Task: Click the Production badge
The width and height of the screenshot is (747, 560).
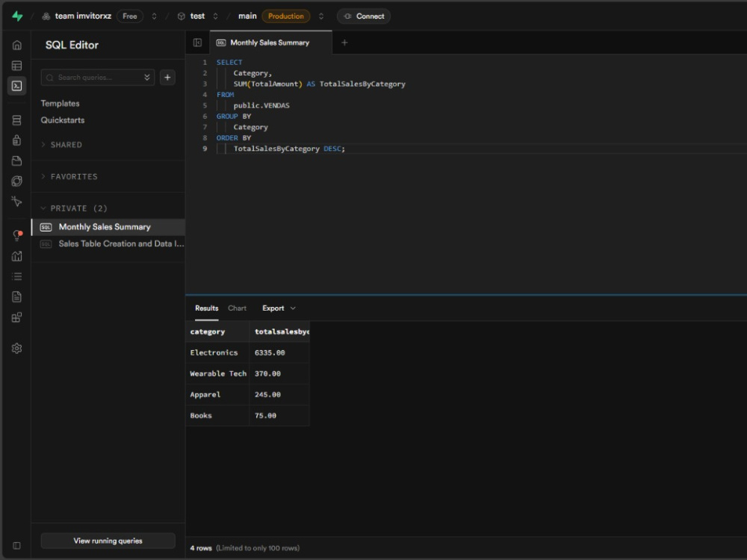Action: coord(286,16)
